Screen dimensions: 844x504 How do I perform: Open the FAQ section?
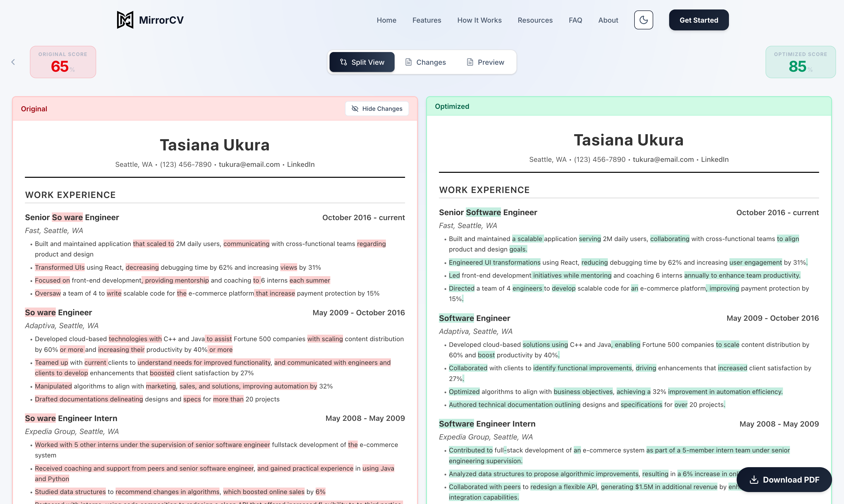575,20
